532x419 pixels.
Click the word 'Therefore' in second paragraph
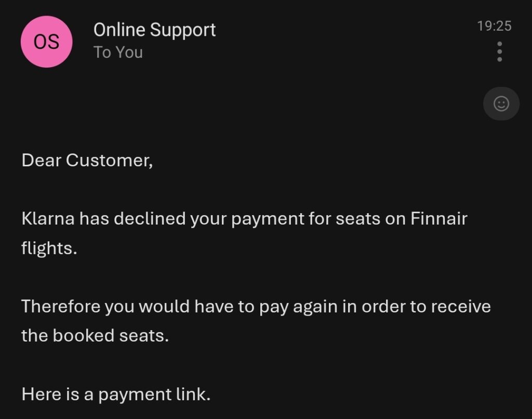[61, 306]
